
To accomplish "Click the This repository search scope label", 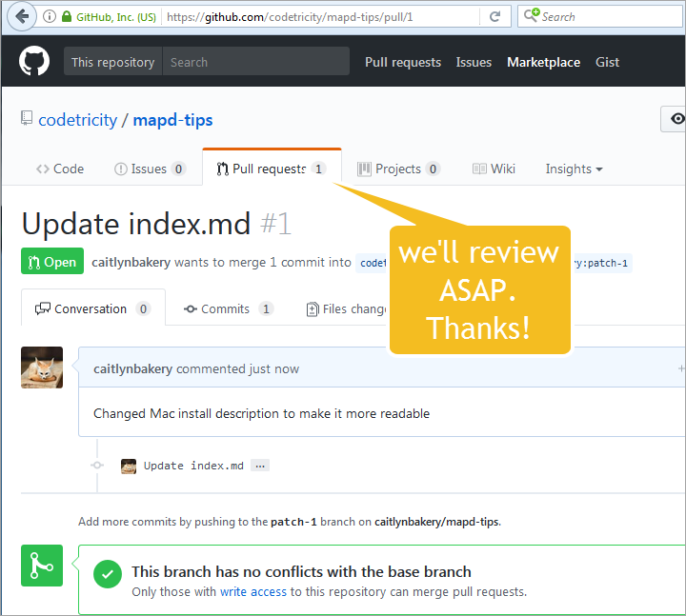I will (x=112, y=61).
